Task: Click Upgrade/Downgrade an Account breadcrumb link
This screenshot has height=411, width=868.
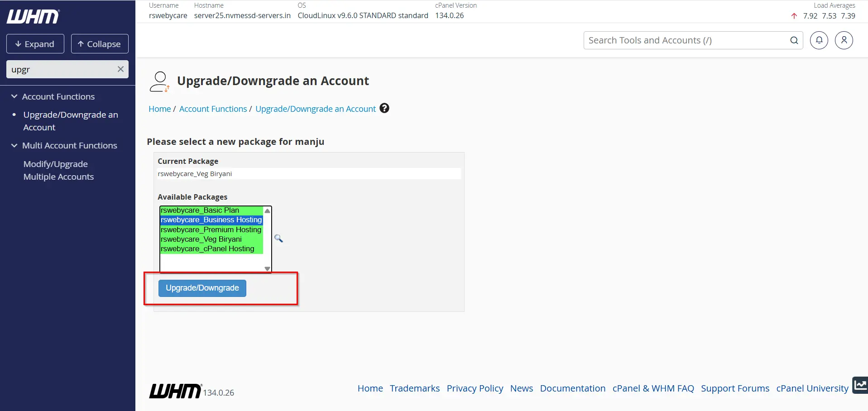Action: [x=316, y=109]
